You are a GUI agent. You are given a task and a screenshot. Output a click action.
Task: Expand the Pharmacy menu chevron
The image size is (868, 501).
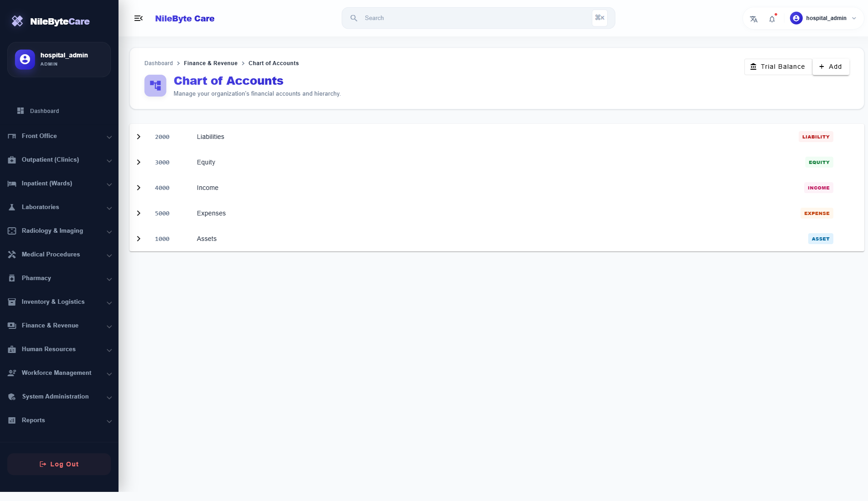(109, 279)
